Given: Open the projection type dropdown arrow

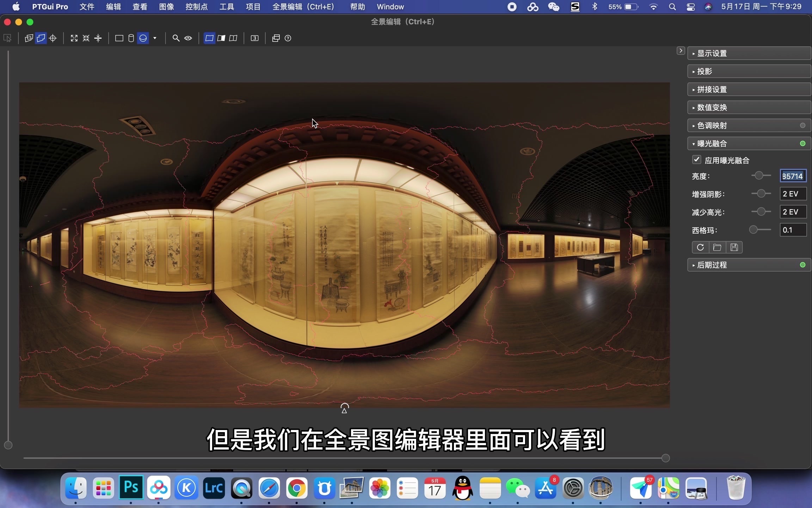Looking at the screenshot, I should 155,38.
